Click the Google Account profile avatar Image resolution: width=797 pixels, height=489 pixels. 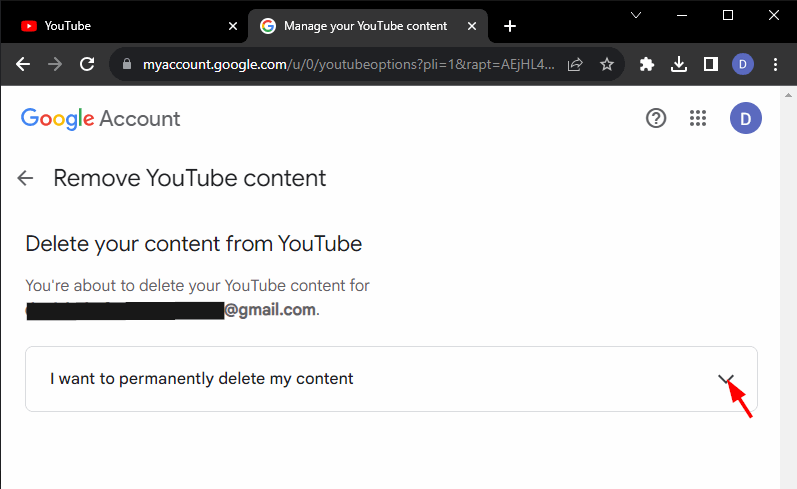coord(745,119)
